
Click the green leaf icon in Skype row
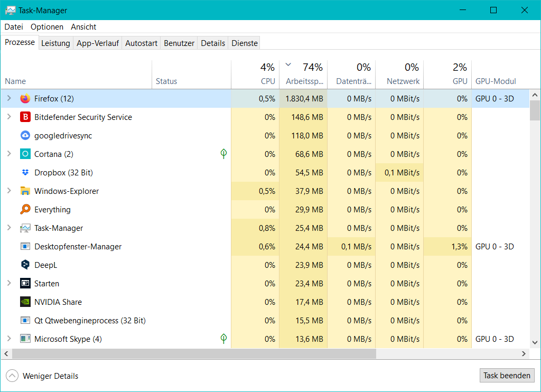click(x=223, y=339)
